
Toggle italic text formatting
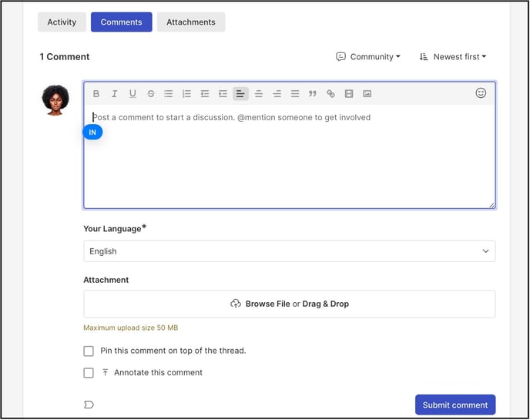pyautogui.click(x=114, y=94)
